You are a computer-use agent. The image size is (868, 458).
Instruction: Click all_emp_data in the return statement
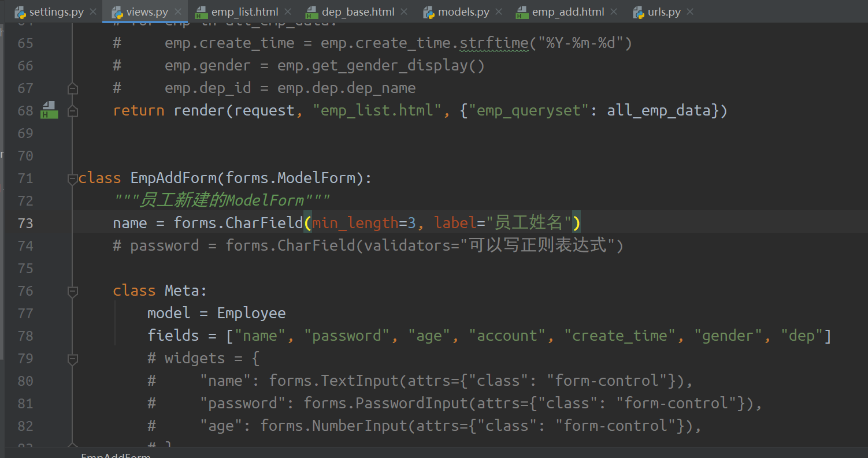pyautogui.click(x=658, y=110)
